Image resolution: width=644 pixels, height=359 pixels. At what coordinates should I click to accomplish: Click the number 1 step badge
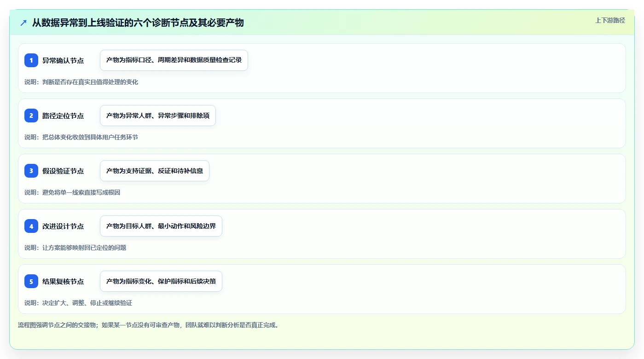[31, 60]
